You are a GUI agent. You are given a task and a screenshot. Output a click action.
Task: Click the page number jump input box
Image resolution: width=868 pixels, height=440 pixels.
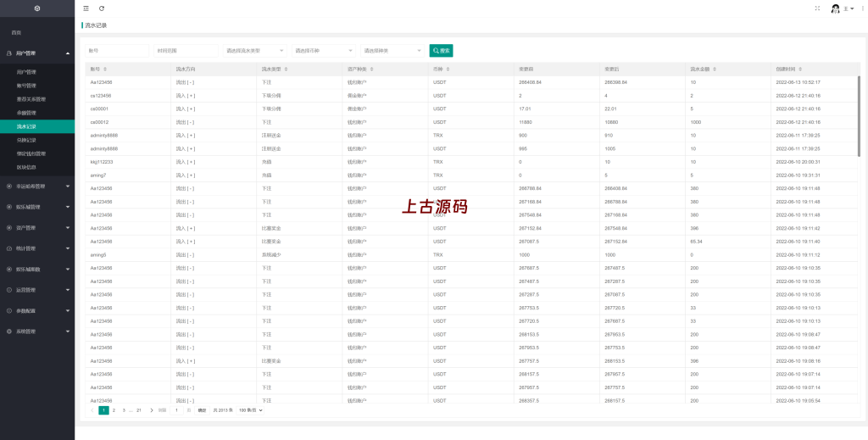point(176,410)
